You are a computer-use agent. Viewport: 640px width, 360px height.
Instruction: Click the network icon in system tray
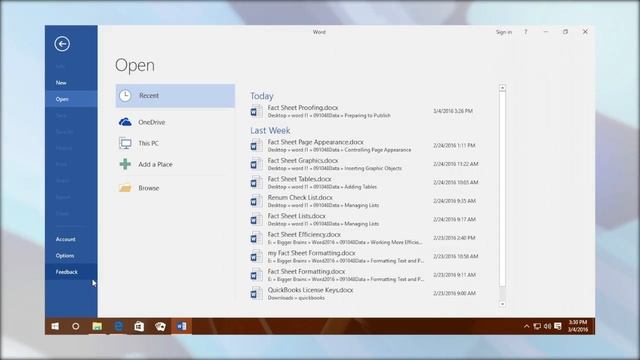click(537, 326)
